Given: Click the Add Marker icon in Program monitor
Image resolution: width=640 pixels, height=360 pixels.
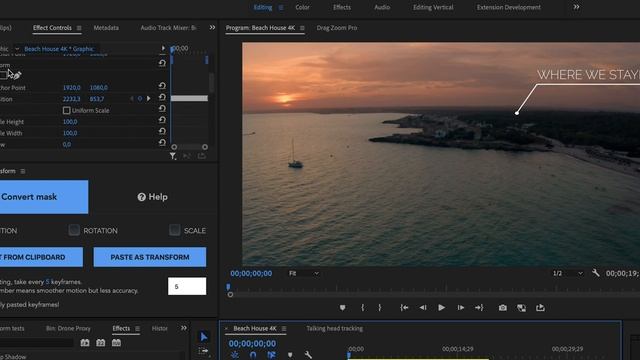Looking at the screenshot, I should click(342, 308).
